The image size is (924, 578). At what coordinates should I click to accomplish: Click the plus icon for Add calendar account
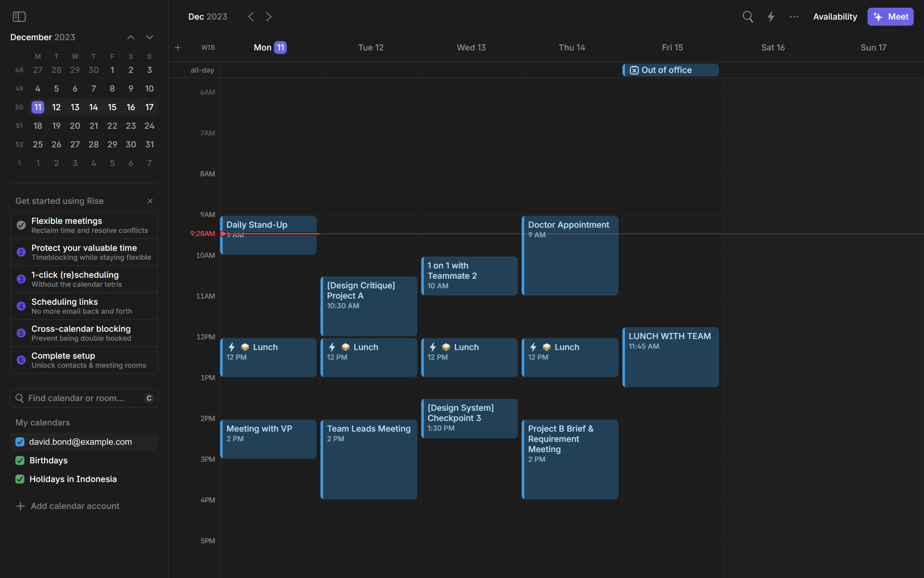tap(20, 506)
